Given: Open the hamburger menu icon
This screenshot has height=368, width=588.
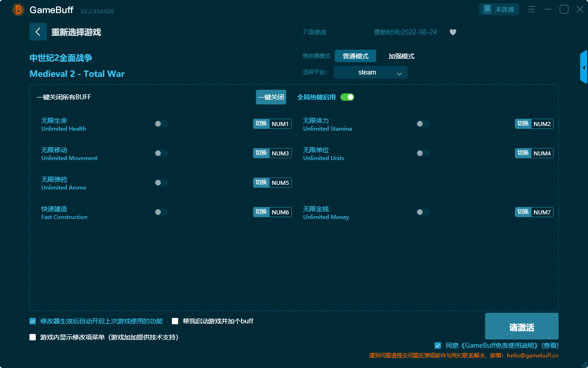Looking at the screenshot, I should [x=531, y=9].
